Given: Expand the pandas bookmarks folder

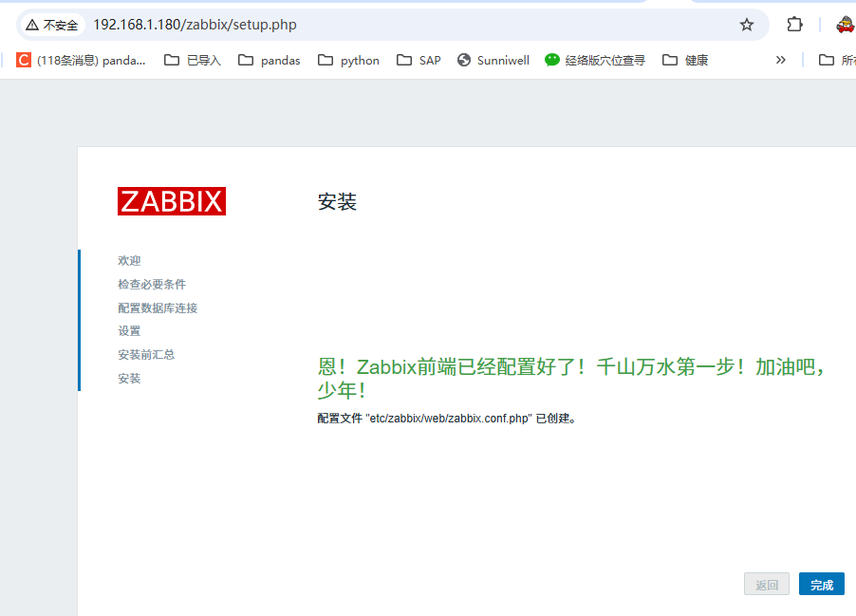Looking at the screenshot, I should pyautogui.click(x=270, y=60).
